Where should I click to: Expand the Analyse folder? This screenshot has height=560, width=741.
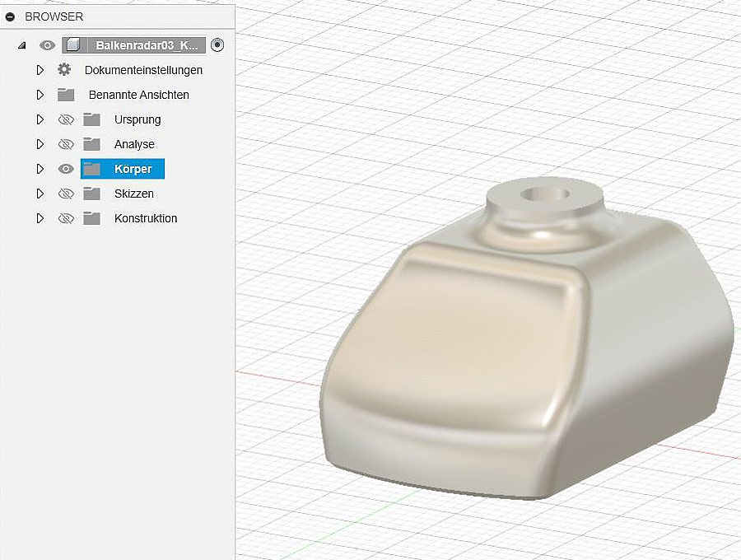(40, 144)
